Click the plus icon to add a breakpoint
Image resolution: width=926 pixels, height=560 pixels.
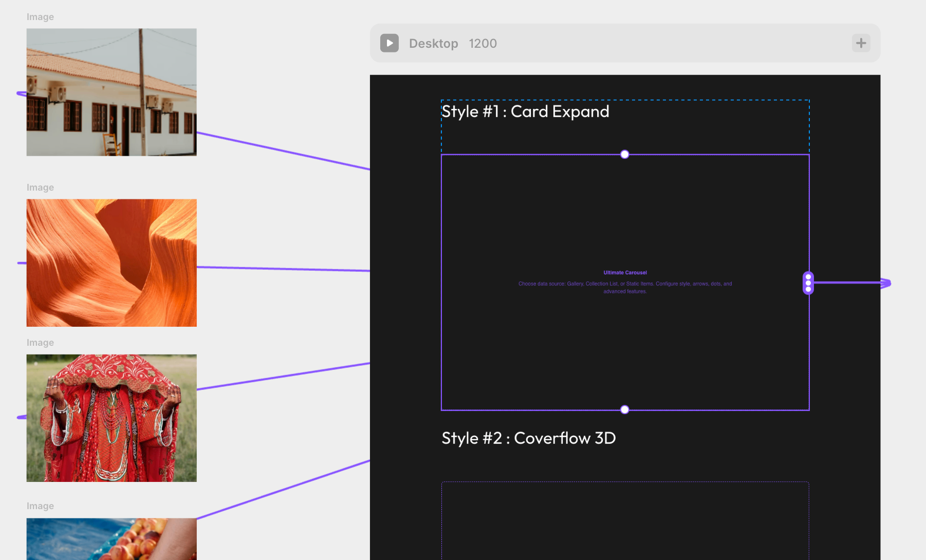pos(861,43)
